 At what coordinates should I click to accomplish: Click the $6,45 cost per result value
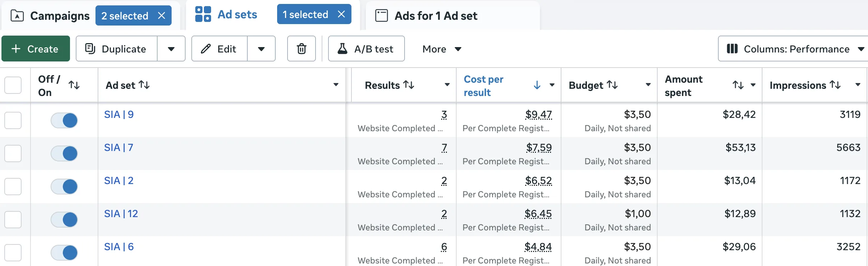[x=538, y=214]
